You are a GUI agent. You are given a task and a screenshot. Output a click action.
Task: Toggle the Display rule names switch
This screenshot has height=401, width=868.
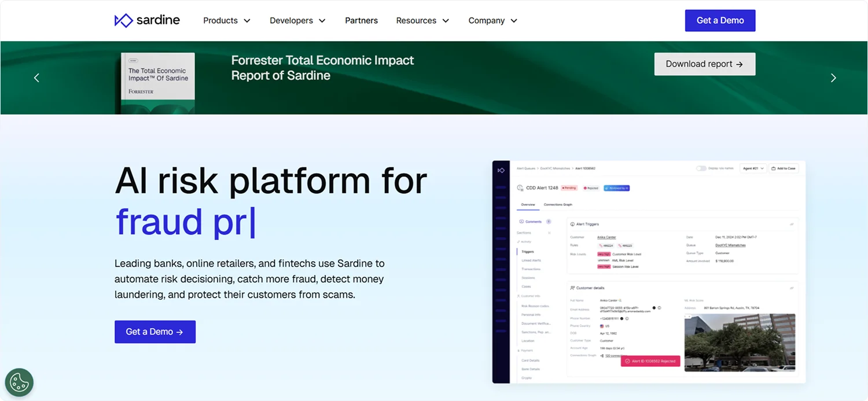pyautogui.click(x=701, y=168)
